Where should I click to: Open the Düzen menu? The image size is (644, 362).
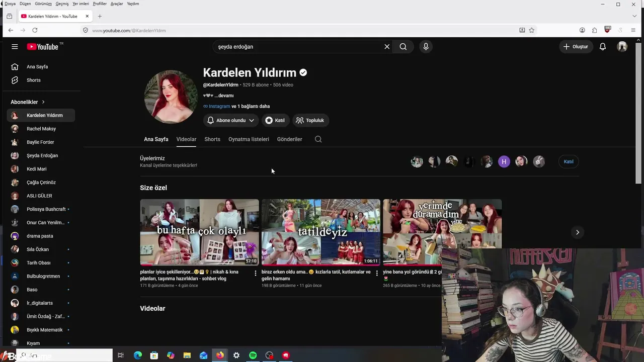tap(25, 4)
